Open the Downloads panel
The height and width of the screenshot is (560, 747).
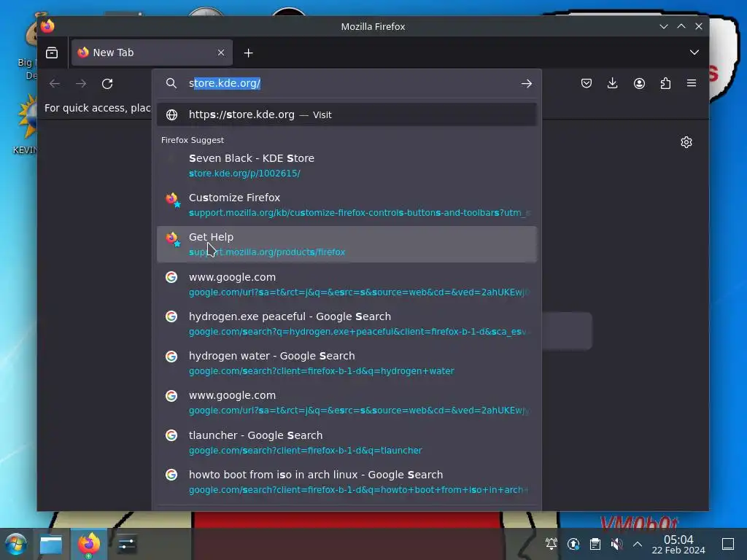point(613,83)
